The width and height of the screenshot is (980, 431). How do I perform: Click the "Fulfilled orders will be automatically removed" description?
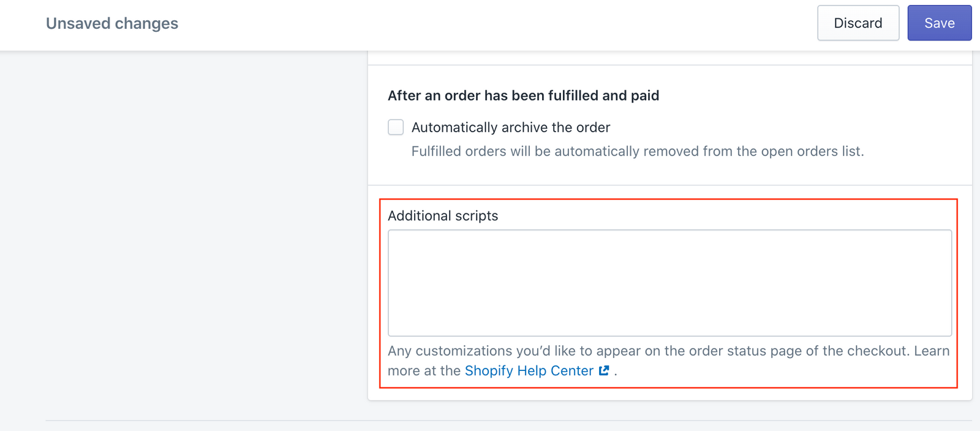pyautogui.click(x=637, y=151)
